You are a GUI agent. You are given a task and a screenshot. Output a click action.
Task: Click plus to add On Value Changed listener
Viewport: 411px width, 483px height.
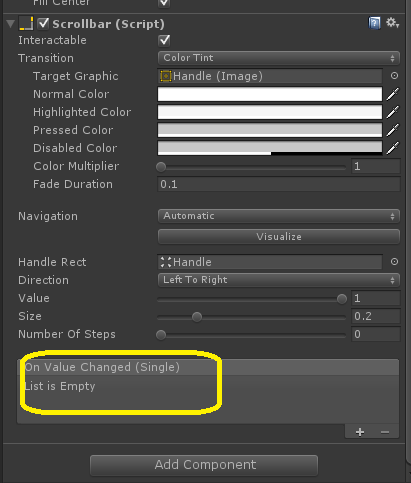(360, 432)
